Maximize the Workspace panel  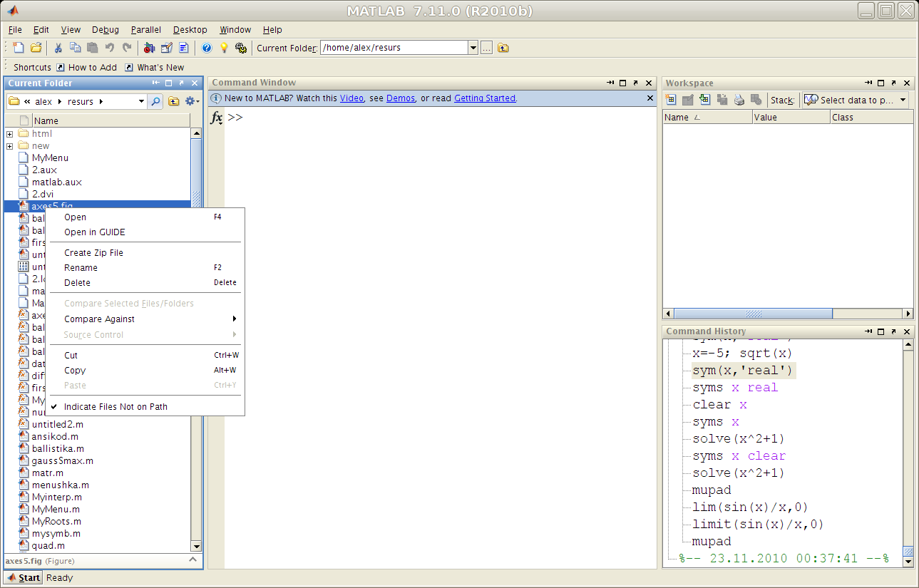[x=881, y=83]
